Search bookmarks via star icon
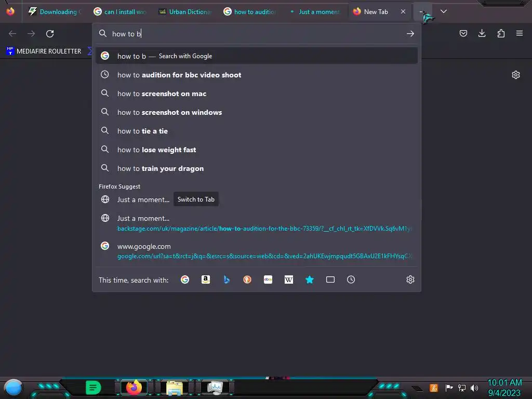 click(310, 280)
